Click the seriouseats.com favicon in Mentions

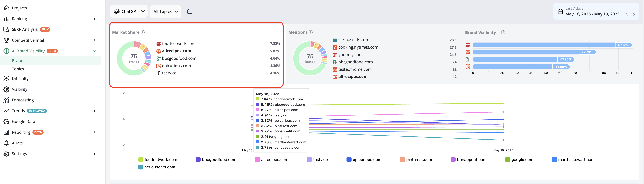point(335,40)
